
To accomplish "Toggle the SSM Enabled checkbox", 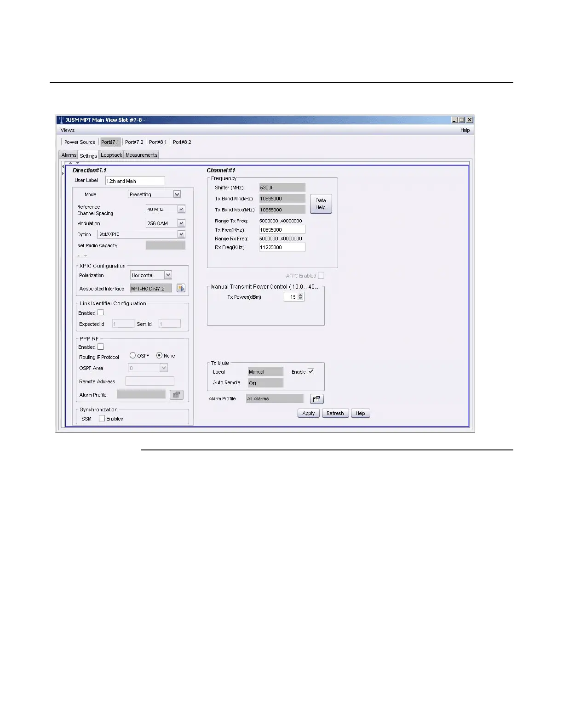I will click(x=102, y=418).
